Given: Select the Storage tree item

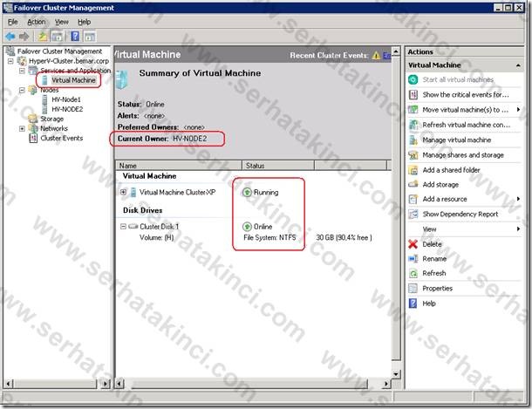Looking at the screenshot, I should click(52, 119).
